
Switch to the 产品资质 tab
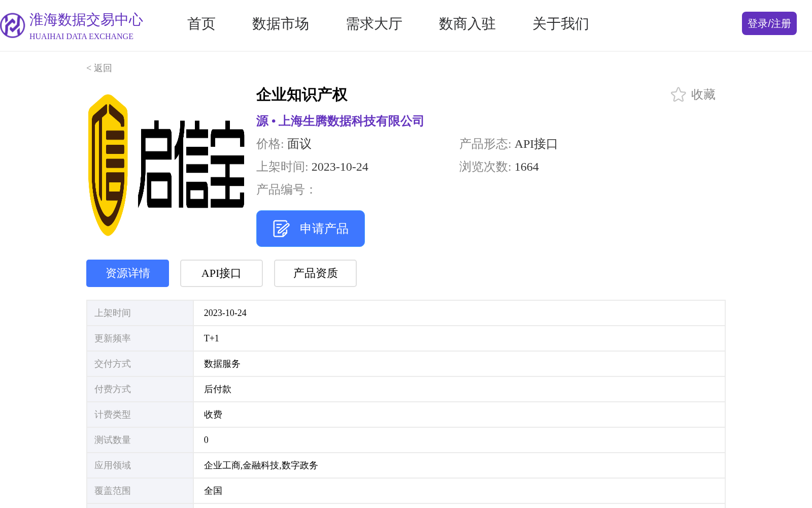tap(315, 273)
